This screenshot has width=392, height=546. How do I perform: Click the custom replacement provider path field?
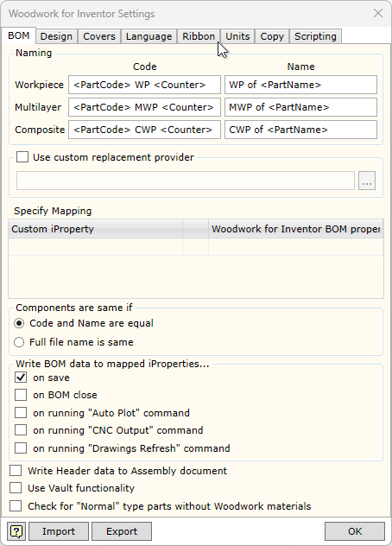tap(186, 181)
